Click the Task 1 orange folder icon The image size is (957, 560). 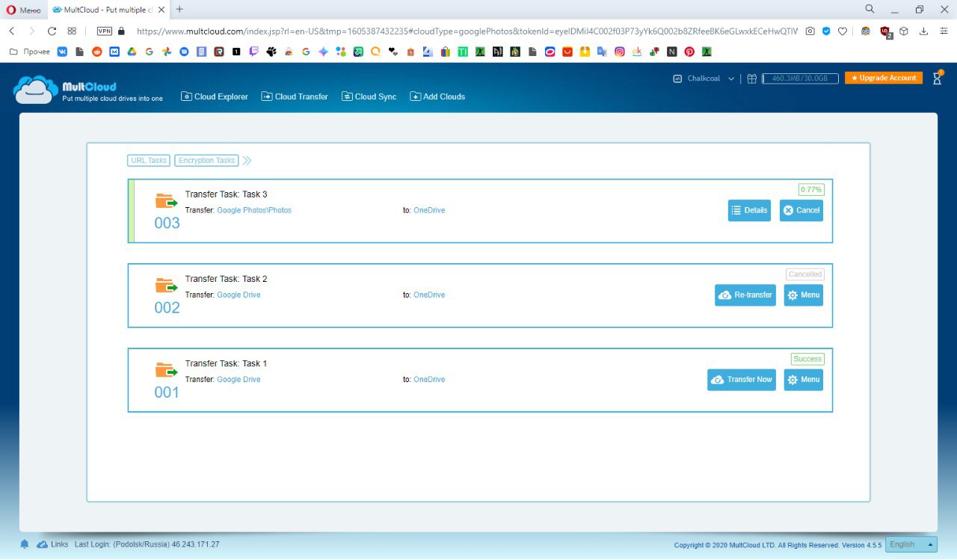pos(166,370)
